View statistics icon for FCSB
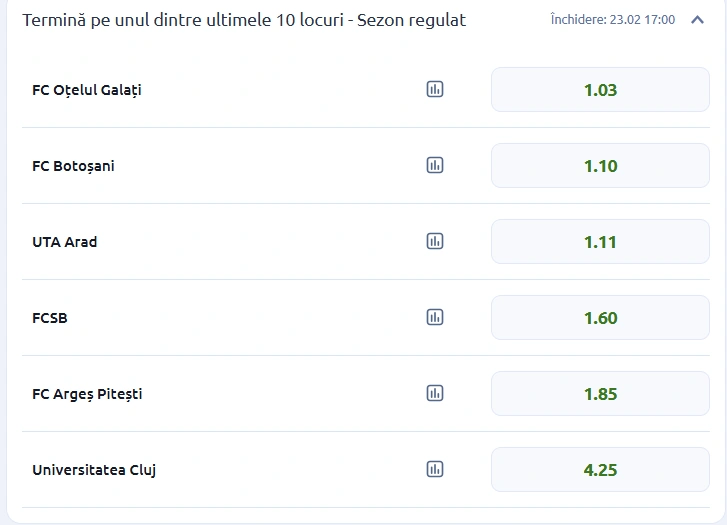727x525 pixels. click(x=435, y=317)
